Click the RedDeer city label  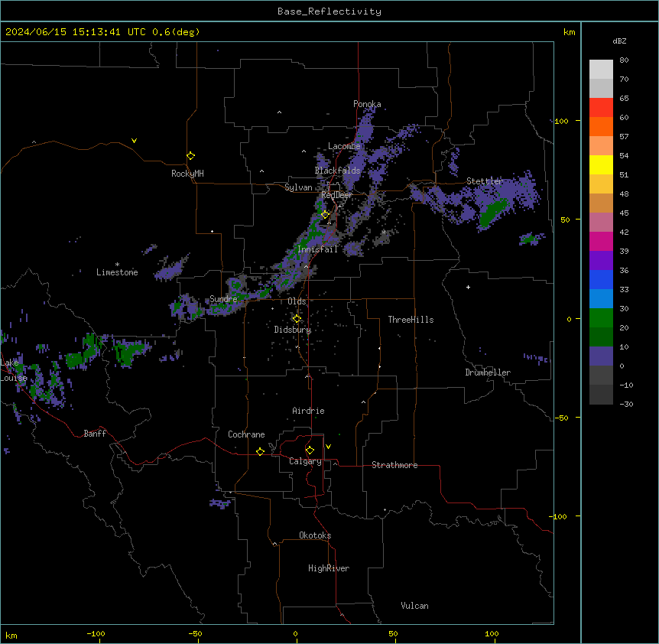pyautogui.click(x=336, y=195)
